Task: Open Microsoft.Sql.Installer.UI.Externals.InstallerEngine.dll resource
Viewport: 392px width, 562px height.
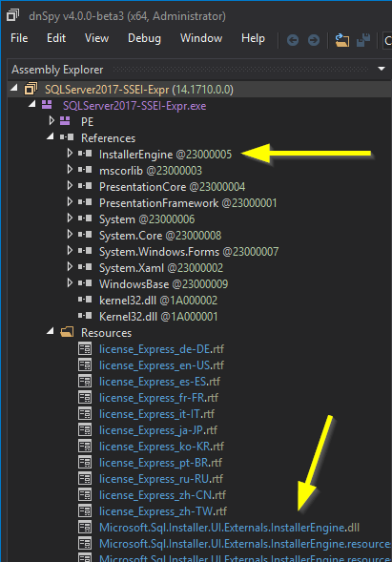Action: click(x=229, y=528)
